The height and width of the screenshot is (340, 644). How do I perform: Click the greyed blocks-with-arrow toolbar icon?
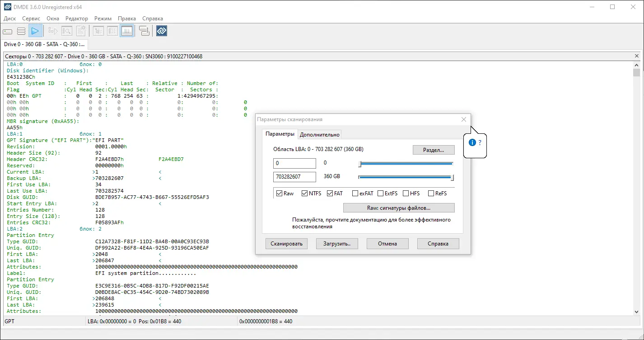(53, 31)
